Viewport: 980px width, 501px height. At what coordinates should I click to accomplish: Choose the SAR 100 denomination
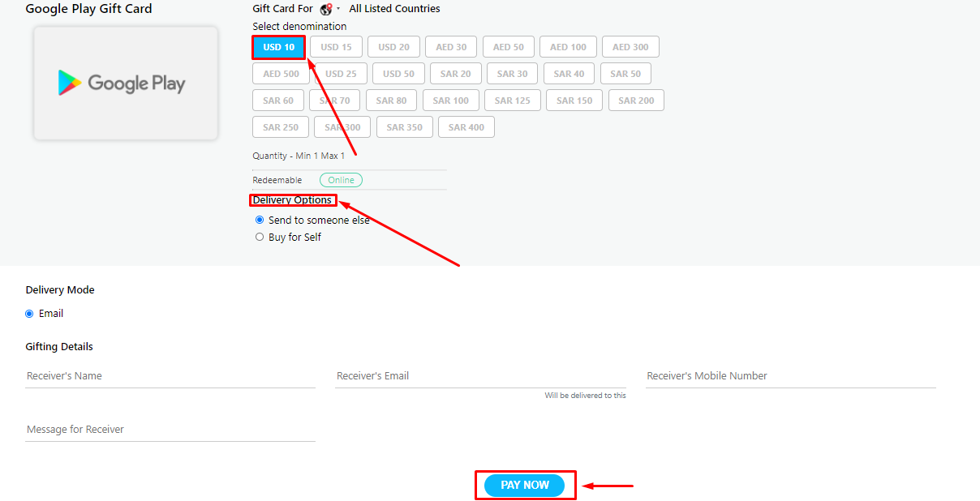(x=450, y=101)
